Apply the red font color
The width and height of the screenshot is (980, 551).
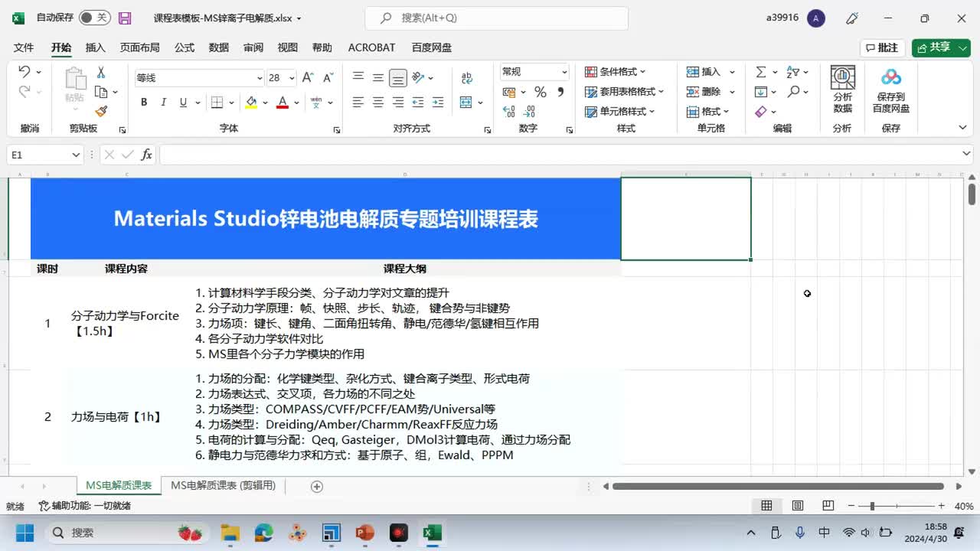283,103
